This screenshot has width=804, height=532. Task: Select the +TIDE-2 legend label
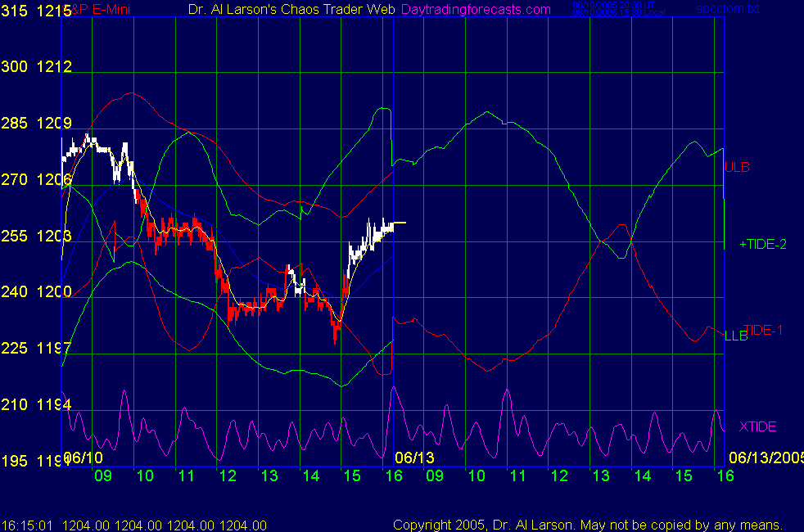click(x=762, y=244)
